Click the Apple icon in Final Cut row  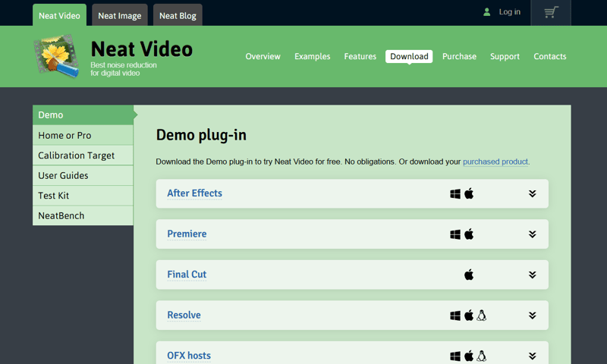point(469,275)
